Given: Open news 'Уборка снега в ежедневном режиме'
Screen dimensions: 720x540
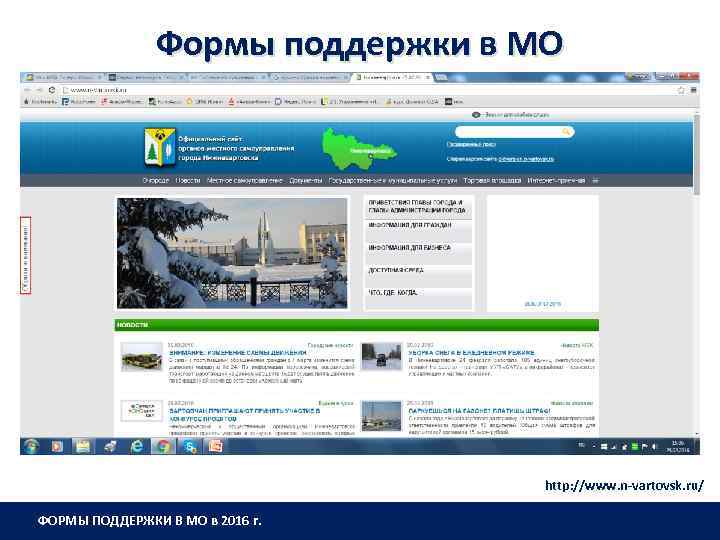Looking at the screenshot, I should tap(471, 353).
